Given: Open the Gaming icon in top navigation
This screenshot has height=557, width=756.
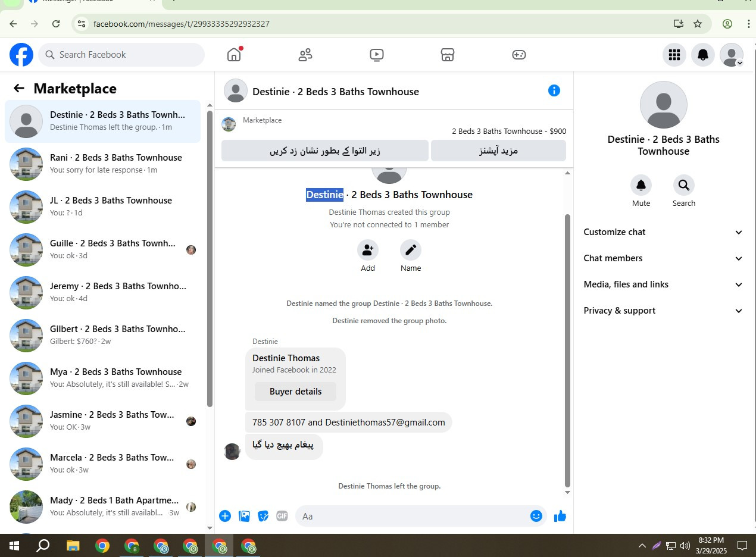Looking at the screenshot, I should 519,55.
